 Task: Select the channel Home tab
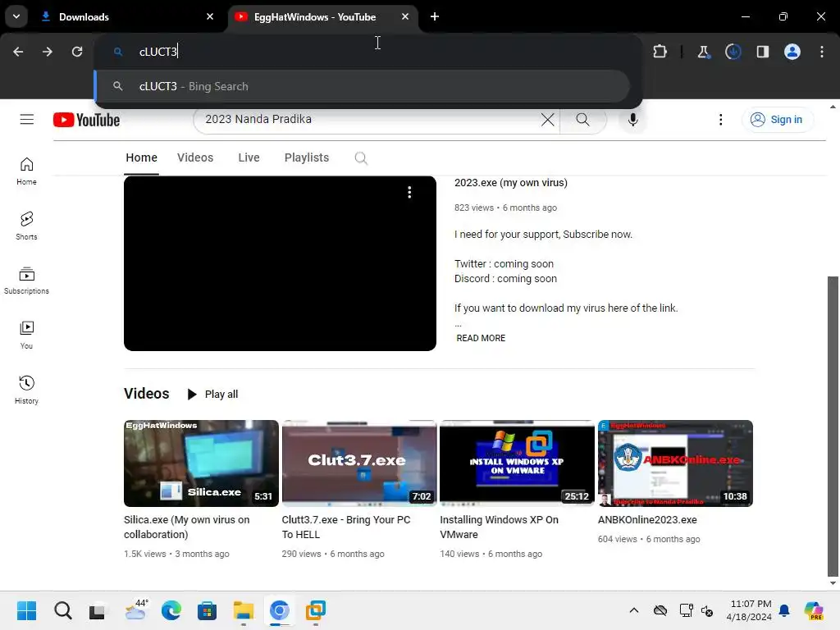pyautogui.click(x=141, y=157)
